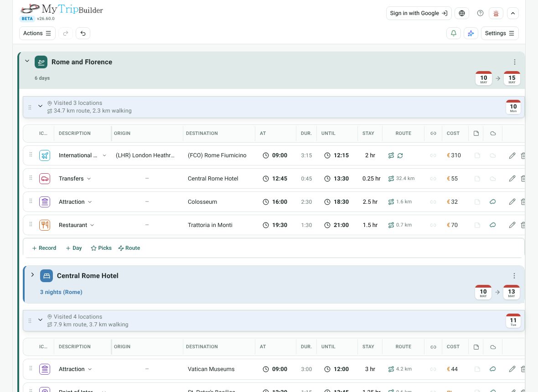The width and height of the screenshot is (538, 392).
Task: Click the Picks link below day one
Action: (x=101, y=248)
